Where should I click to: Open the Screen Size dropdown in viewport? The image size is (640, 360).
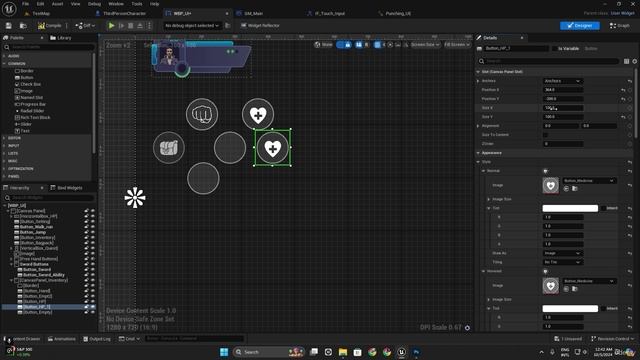425,44
